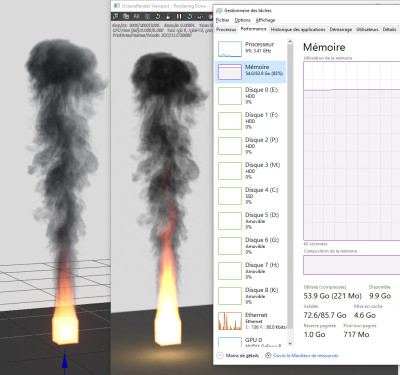The height and width of the screenshot is (375, 400).
Task: Select Disque 4 (C:) SSD entry
Action: pyautogui.click(x=250, y=196)
